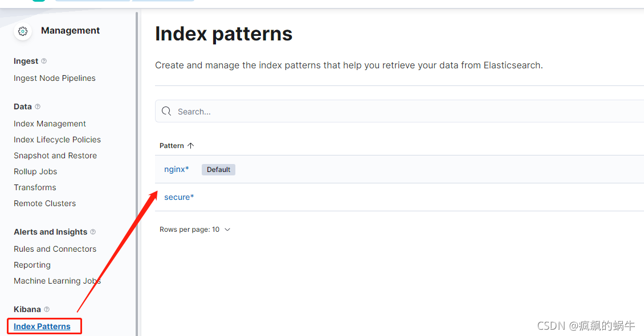The height and width of the screenshot is (336, 644).
Task: Go to Ingest Node Pipelines
Action: tap(54, 78)
